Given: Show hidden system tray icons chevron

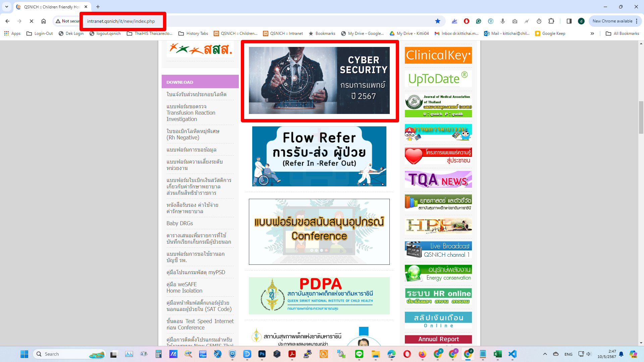Looking at the screenshot, I should (545, 354).
